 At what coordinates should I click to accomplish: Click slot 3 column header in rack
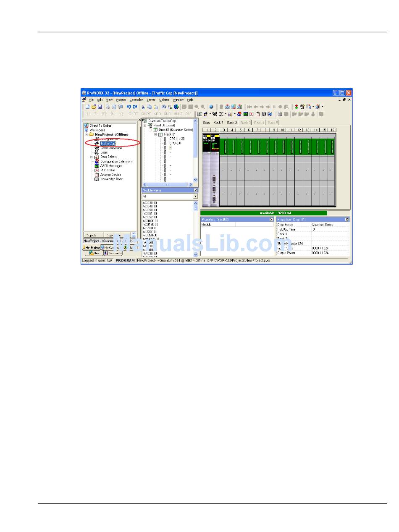223,130
